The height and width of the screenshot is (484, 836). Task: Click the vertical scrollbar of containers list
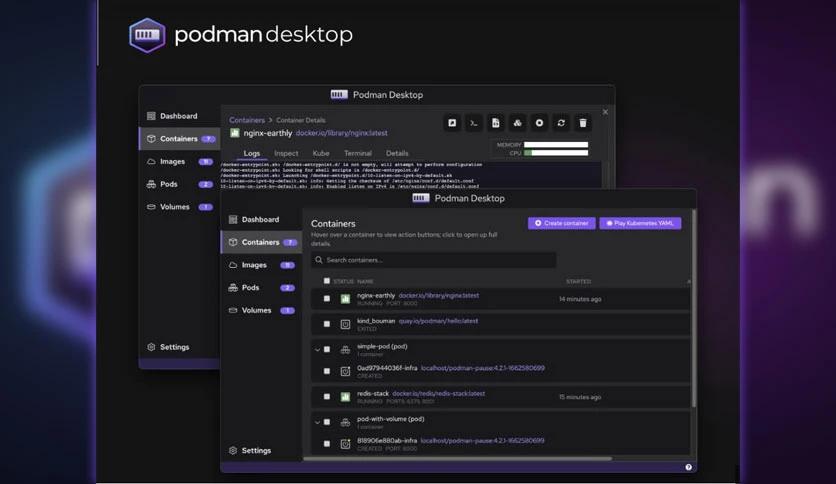coord(694,309)
